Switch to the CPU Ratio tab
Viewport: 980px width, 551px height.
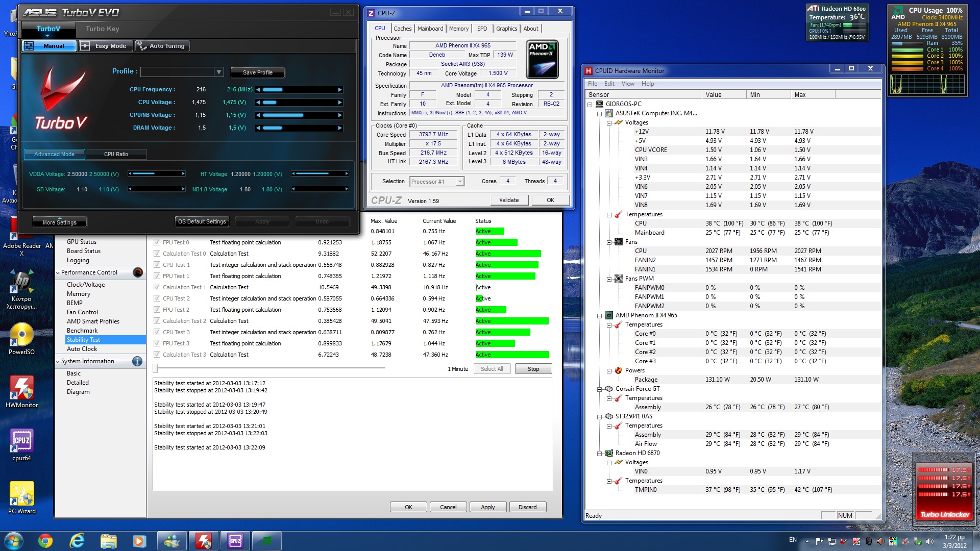click(116, 154)
